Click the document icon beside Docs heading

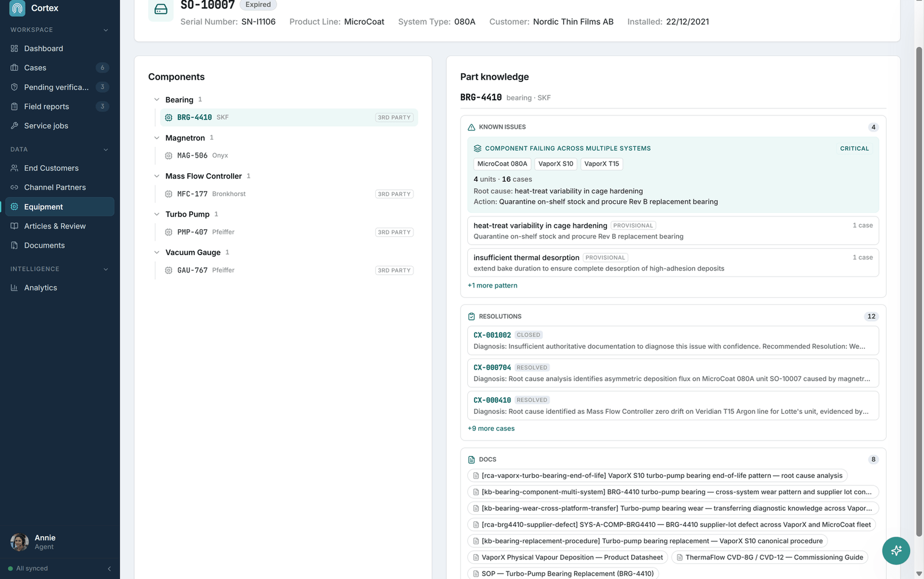tap(471, 460)
